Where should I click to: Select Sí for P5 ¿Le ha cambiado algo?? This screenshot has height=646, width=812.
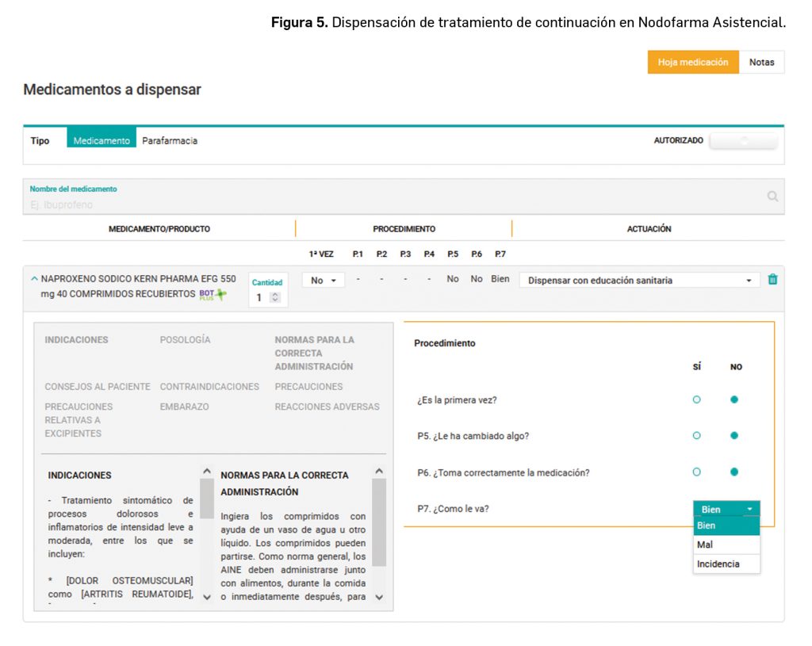(x=696, y=435)
